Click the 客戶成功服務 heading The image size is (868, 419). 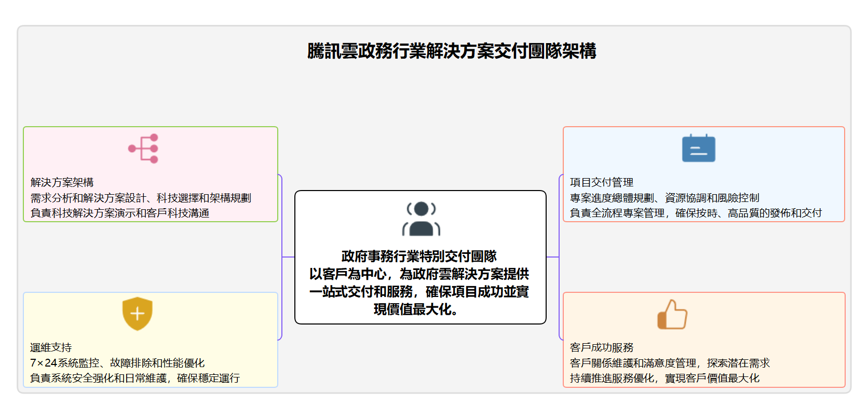tap(602, 347)
